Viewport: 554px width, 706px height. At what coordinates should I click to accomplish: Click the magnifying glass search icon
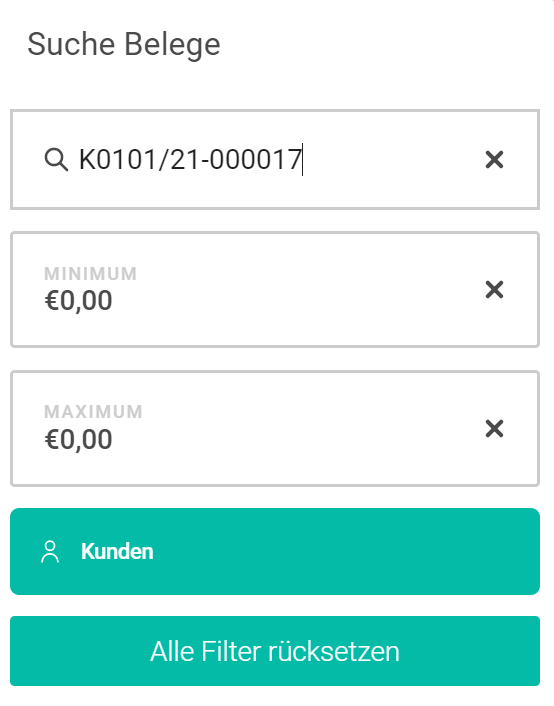coord(56,159)
